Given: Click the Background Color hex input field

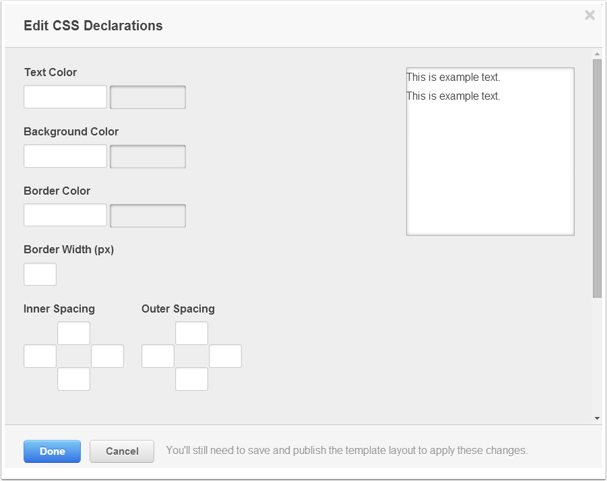Looking at the screenshot, I should (65, 156).
